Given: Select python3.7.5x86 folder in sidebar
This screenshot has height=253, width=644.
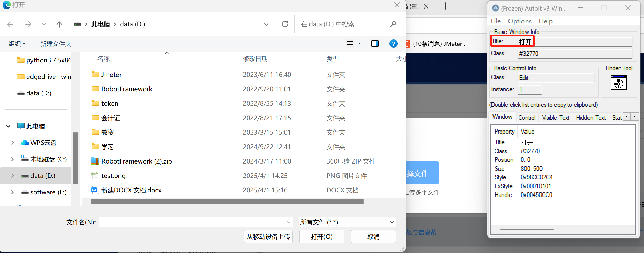Looking at the screenshot, I should (44, 60).
